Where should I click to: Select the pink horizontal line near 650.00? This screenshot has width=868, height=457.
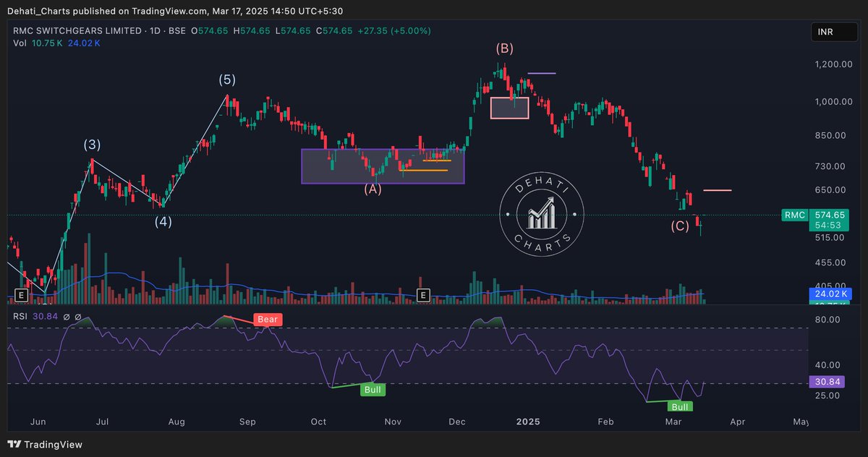[718, 190]
